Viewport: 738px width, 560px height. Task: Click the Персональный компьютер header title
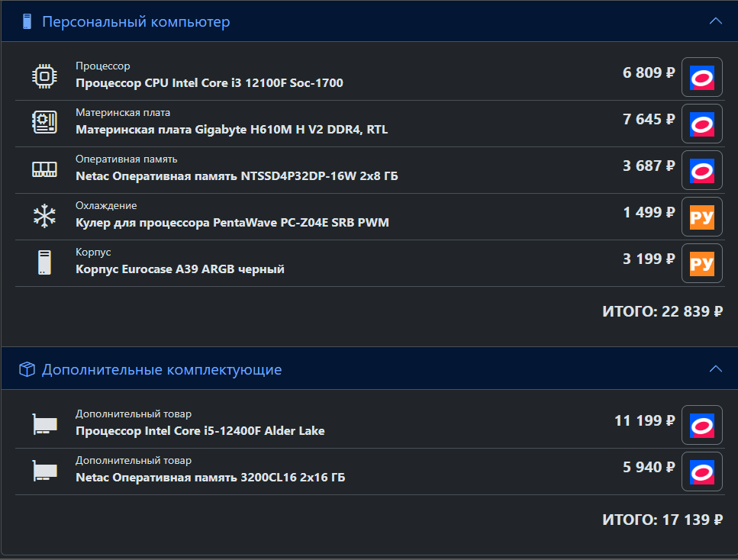point(136,21)
